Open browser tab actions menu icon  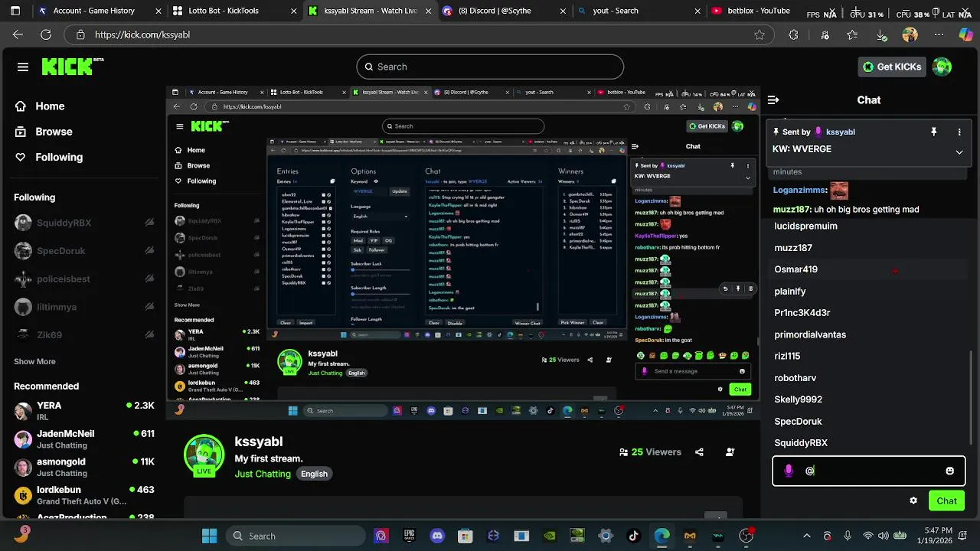coord(15,11)
